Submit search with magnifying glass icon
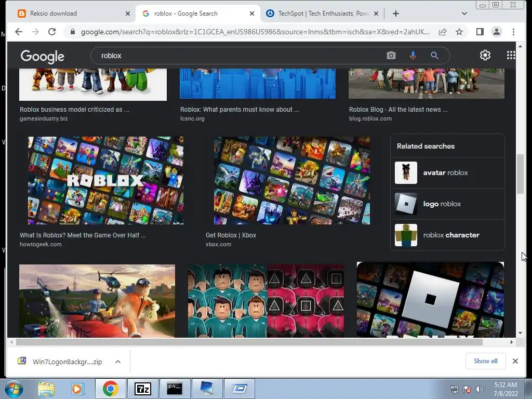The image size is (532, 399). 434,55
